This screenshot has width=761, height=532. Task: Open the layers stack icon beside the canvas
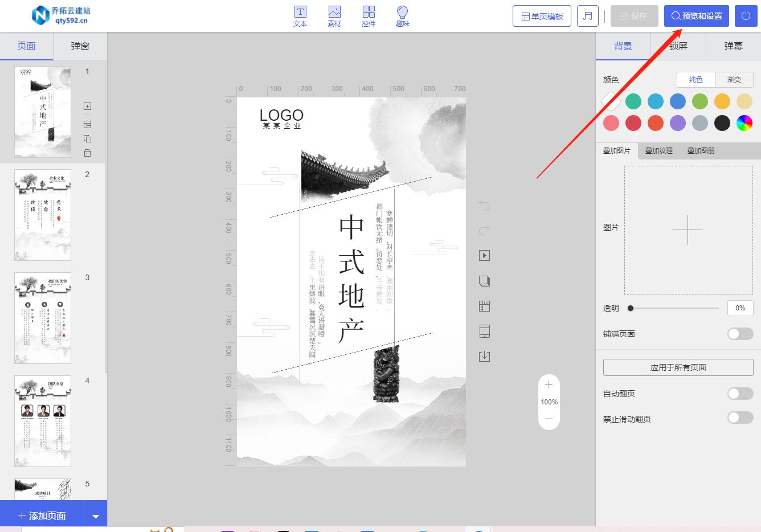484,281
